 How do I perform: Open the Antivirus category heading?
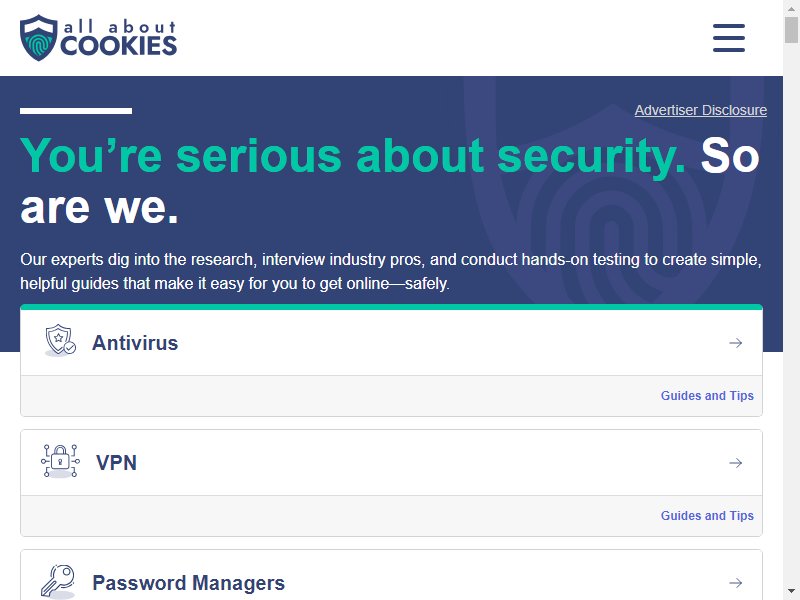pos(135,343)
